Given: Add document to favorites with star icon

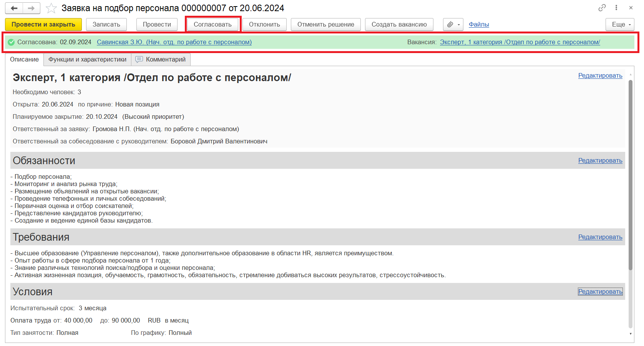Looking at the screenshot, I should pyautogui.click(x=51, y=8).
